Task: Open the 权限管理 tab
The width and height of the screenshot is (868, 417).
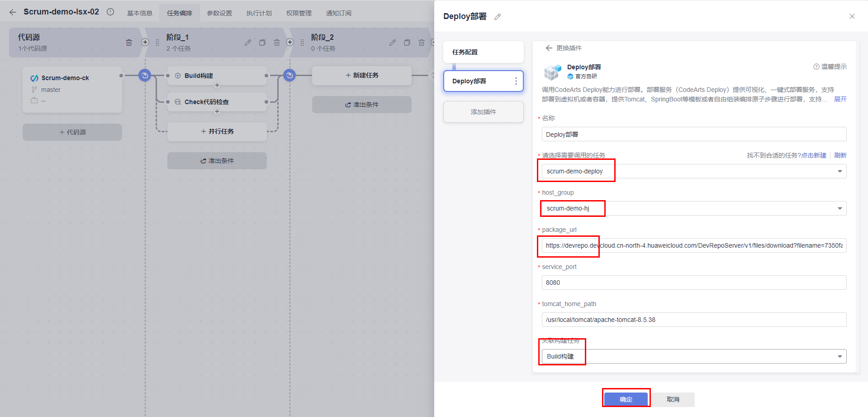Action: (x=299, y=13)
